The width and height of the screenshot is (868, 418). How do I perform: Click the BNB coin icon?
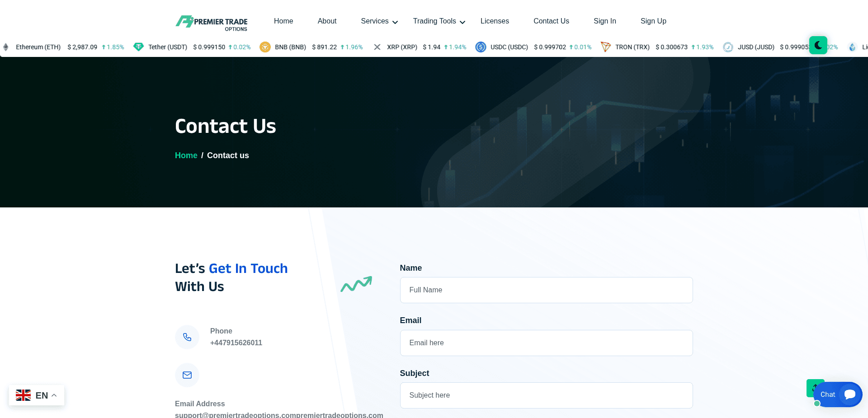click(265, 47)
